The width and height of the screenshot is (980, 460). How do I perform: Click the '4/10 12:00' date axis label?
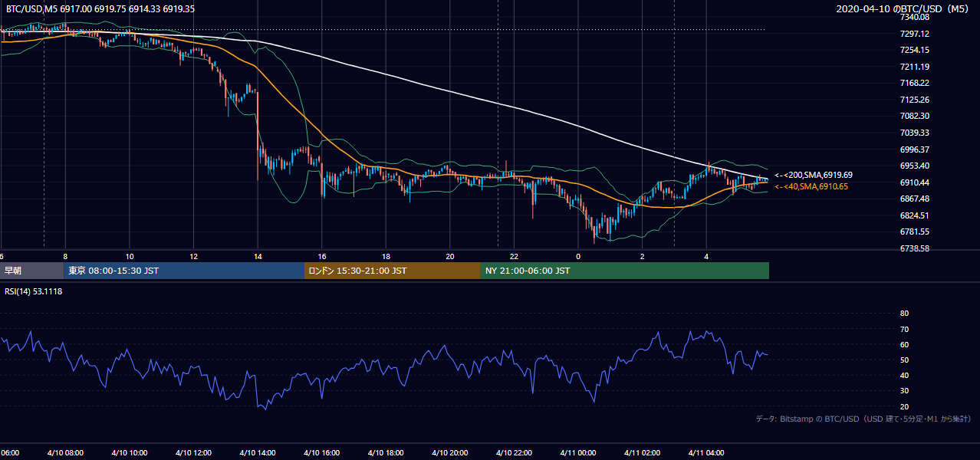click(192, 453)
